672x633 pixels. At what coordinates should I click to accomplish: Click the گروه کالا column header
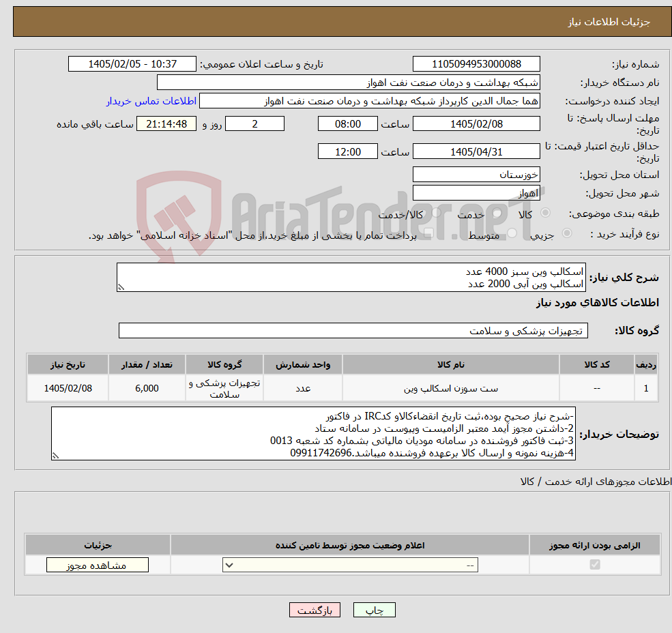click(x=224, y=364)
